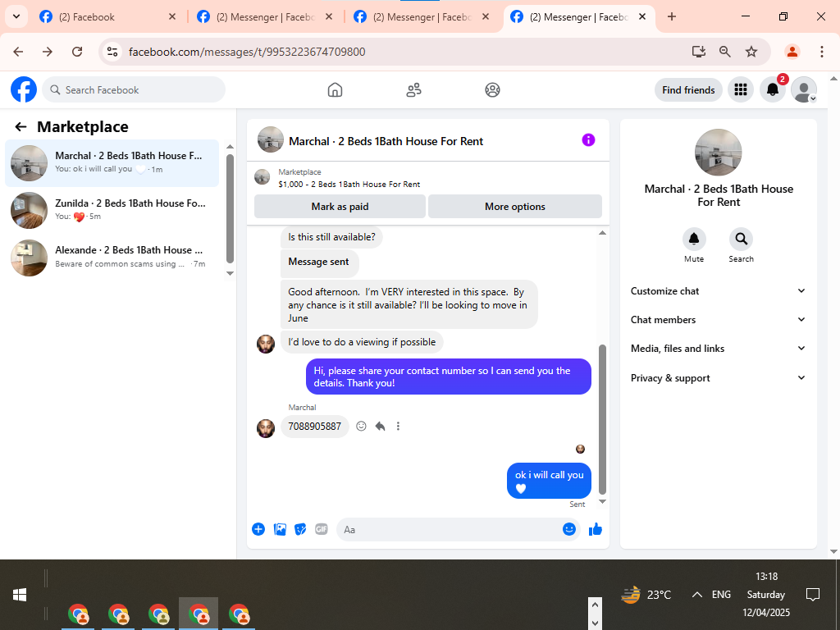Bookmark this page with the star
Screen dimensions: 840x630
click(x=751, y=52)
